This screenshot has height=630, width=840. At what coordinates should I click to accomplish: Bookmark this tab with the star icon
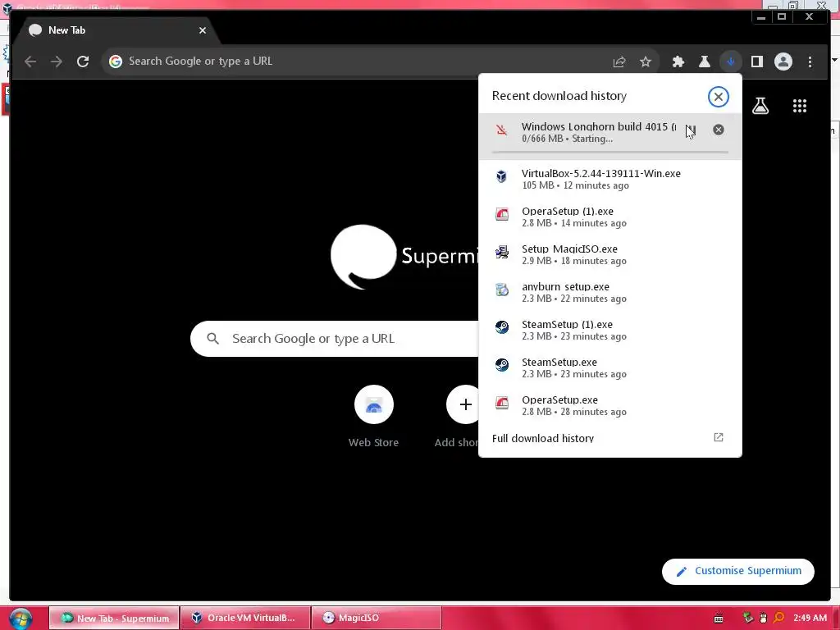pos(646,62)
